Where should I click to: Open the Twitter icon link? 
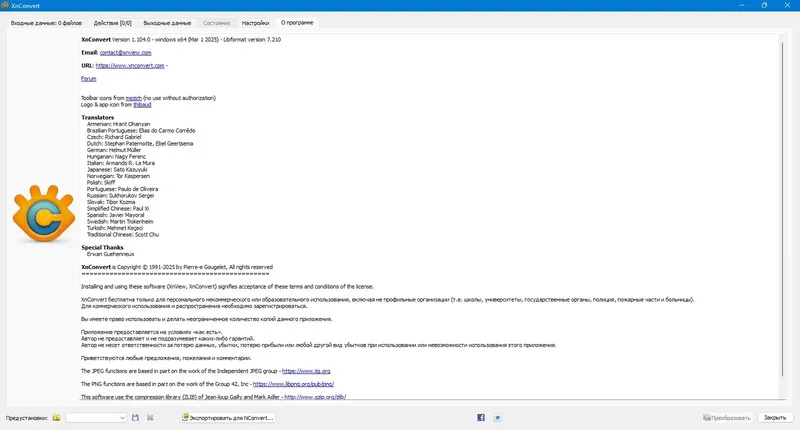497,418
